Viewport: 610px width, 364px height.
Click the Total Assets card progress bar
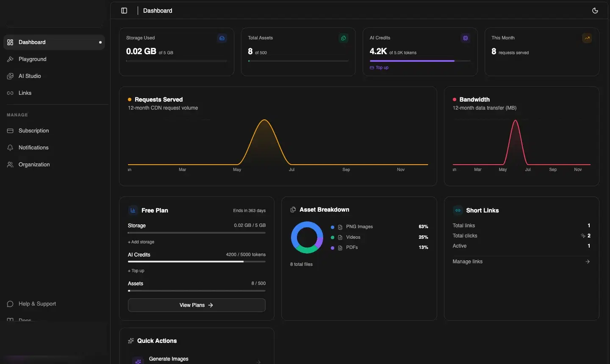coord(298,61)
